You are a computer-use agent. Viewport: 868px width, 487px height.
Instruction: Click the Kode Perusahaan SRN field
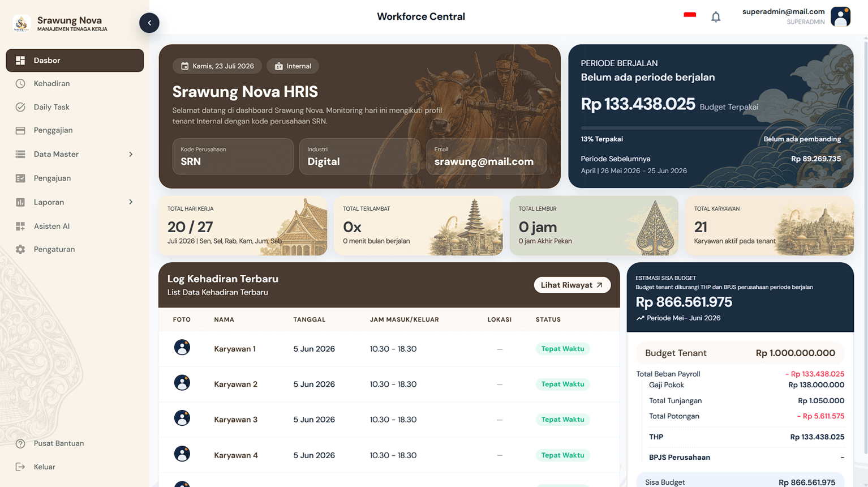tap(233, 156)
